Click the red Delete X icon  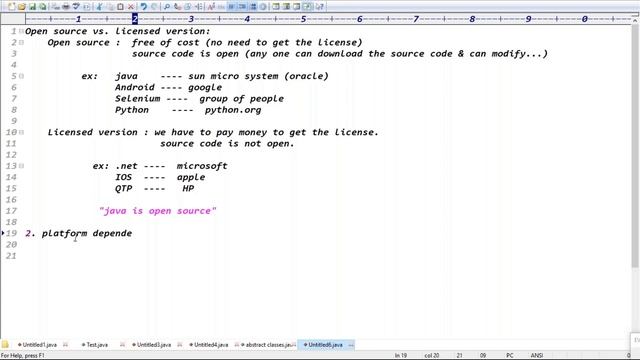point(131,7)
